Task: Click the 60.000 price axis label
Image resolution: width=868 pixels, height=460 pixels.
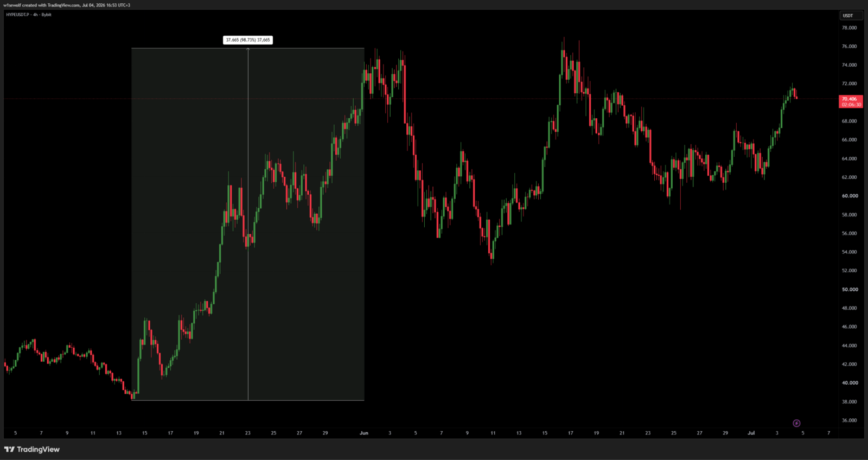Action: (850, 196)
